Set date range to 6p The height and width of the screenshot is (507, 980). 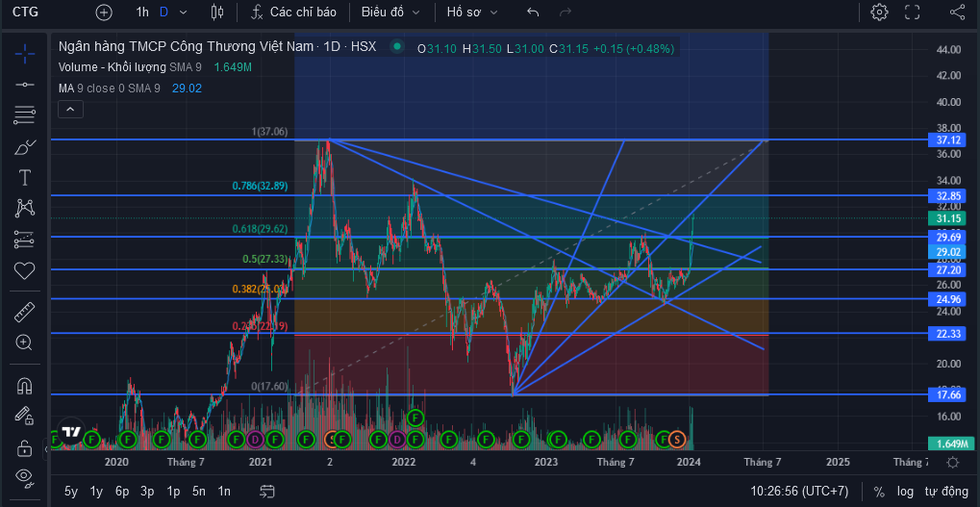point(122,492)
